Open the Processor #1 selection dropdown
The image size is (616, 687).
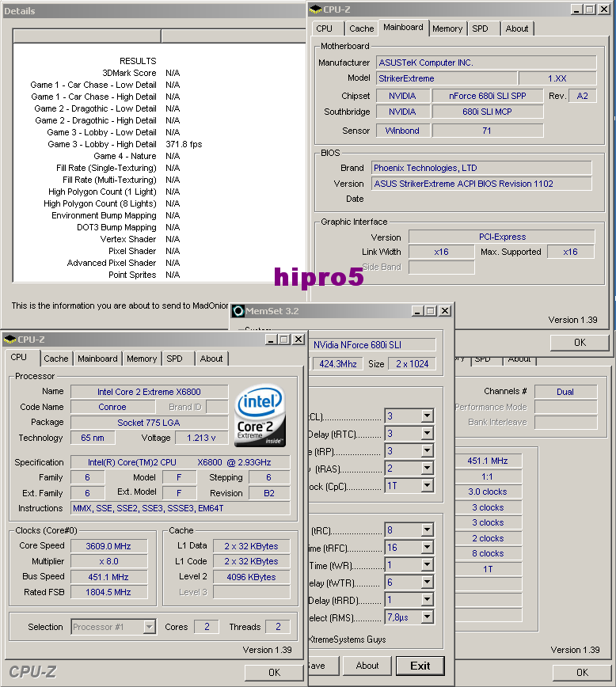click(150, 627)
